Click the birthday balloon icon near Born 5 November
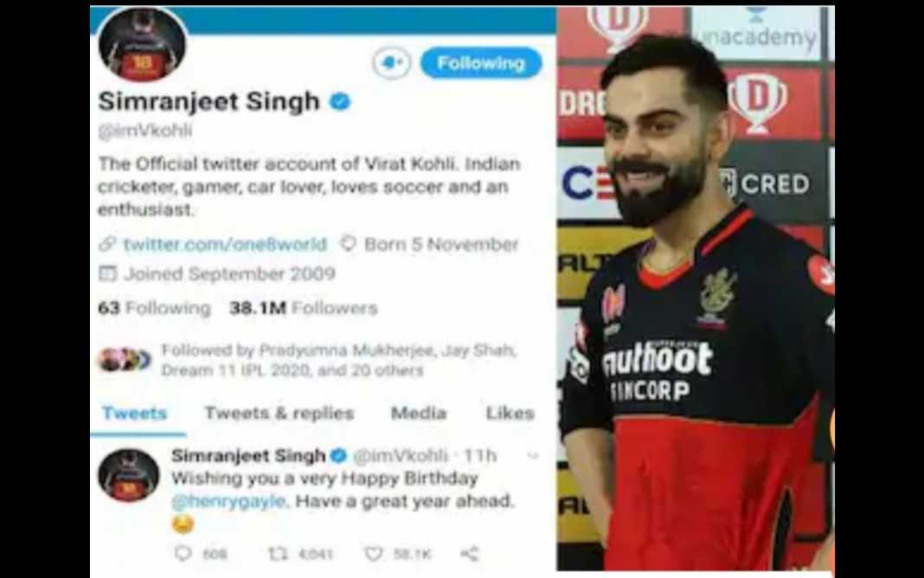The width and height of the screenshot is (924, 578). [x=349, y=243]
